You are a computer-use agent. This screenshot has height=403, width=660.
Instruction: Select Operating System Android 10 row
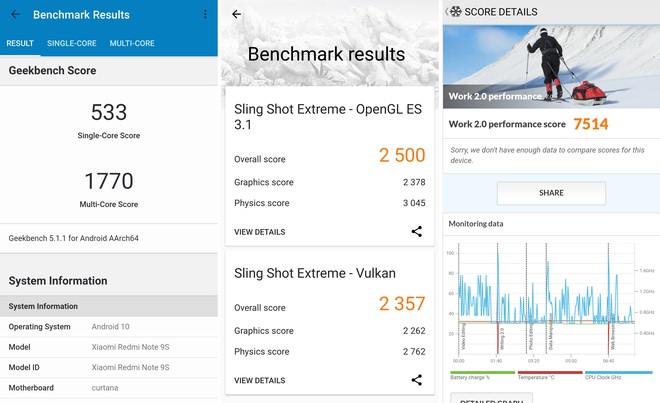point(109,327)
